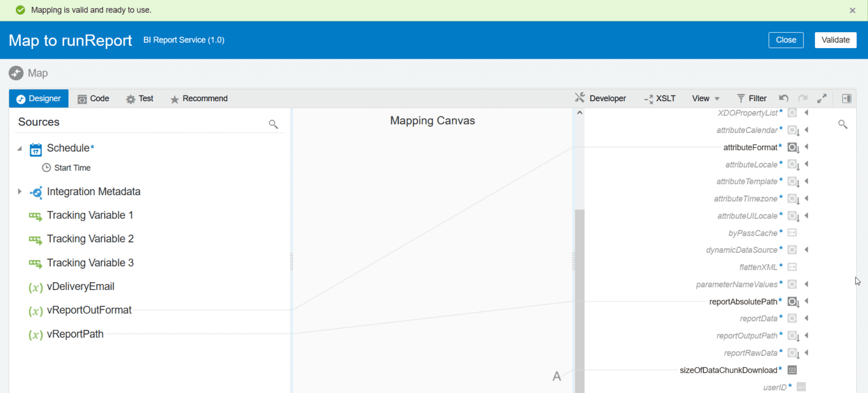Click the redo arrow icon
The image size is (868, 393).
[x=802, y=98]
